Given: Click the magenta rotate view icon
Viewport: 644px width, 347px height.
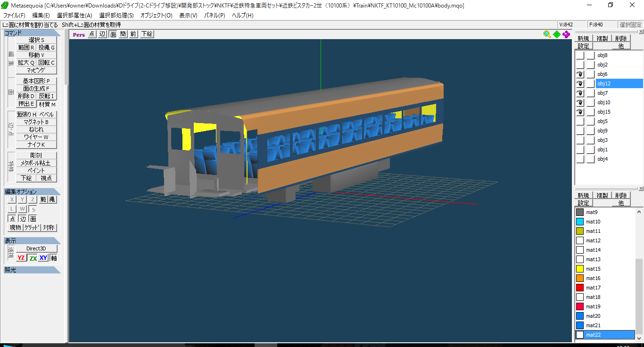Looking at the screenshot, I should [x=566, y=34].
